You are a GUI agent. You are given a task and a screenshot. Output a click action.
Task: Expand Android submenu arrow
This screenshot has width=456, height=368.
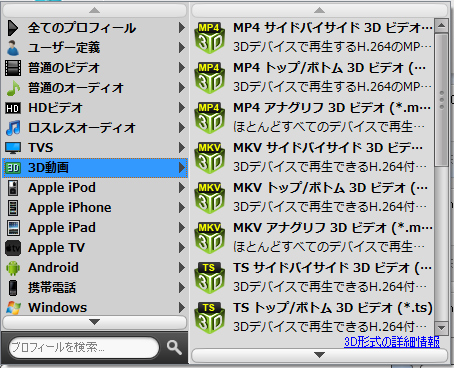pyautogui.click(x=181, y=268)
